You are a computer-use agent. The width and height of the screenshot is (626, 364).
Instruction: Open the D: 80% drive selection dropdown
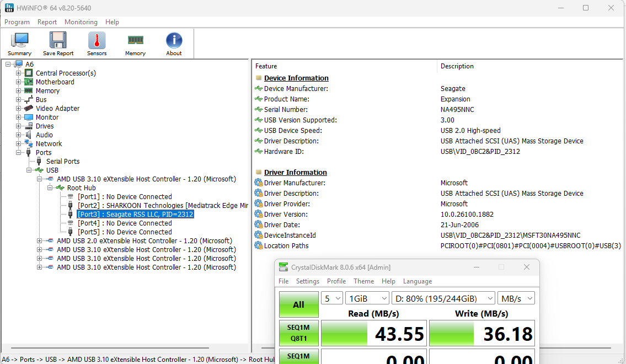coord(443,298)
